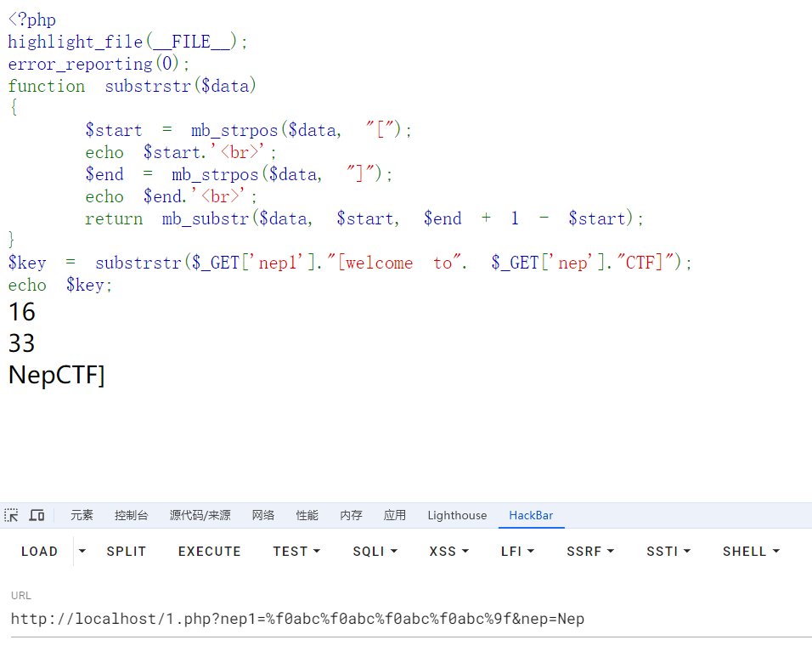This screenshot has width=812, height=657.
Task: Click the inspect element picker icon
Action: click(x=12, y=515)
